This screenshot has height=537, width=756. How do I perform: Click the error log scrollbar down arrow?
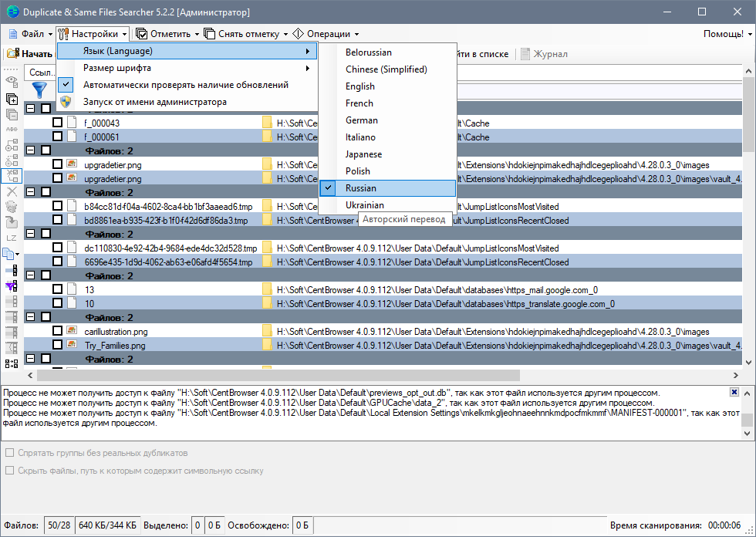[x=748, y=434]
